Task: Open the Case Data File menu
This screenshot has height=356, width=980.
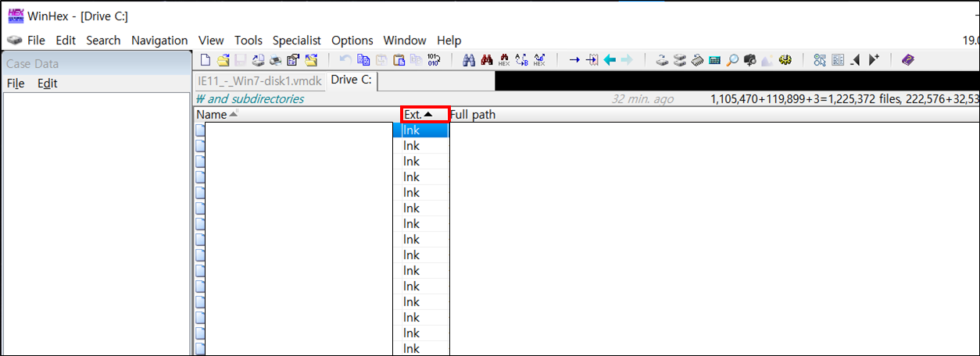Action: point(16,83)
